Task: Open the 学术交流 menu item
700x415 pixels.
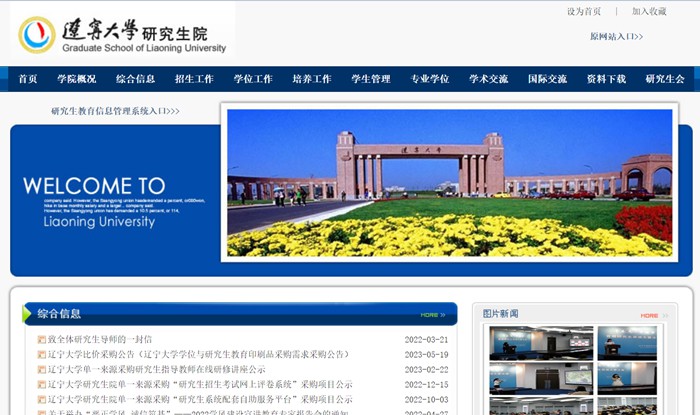Action: [489, 79]
